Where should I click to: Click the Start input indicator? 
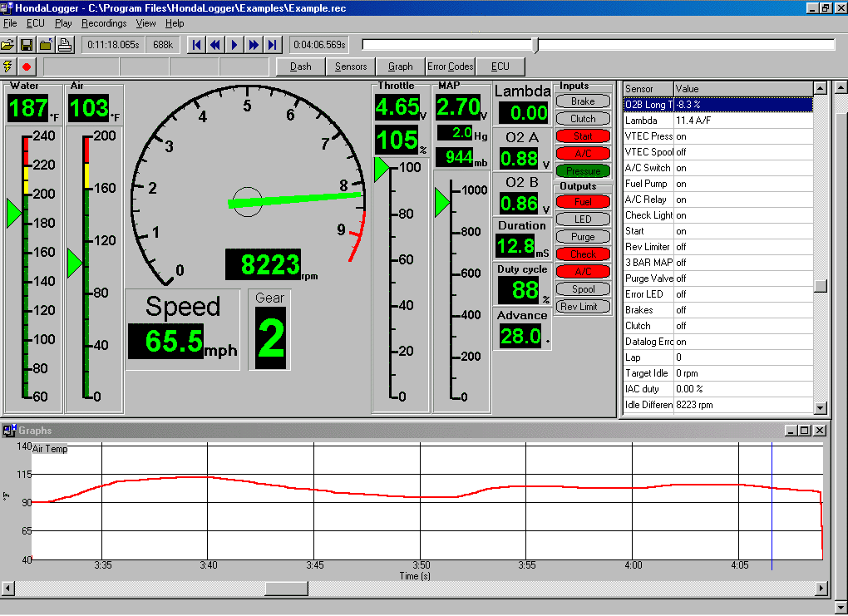point(583,136)
